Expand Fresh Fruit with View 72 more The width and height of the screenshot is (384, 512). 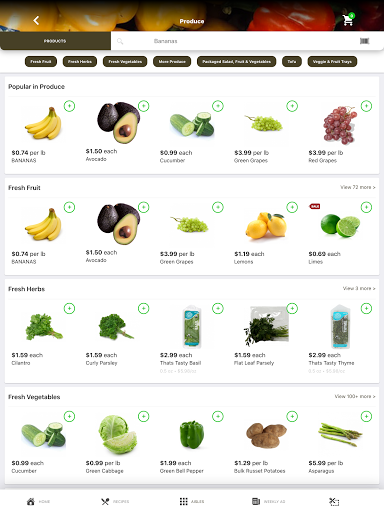[x=358, y=187]
